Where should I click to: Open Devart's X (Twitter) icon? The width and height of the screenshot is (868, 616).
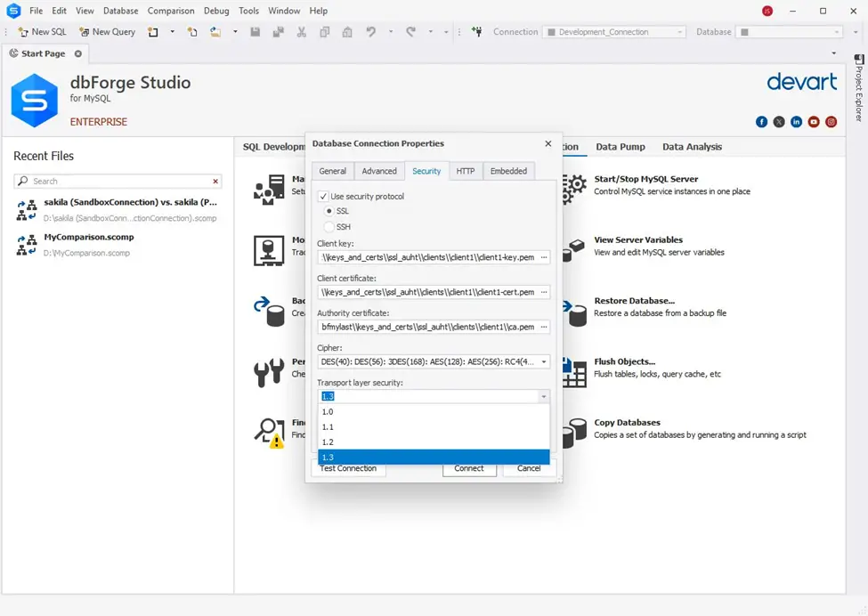(x=779, y=122)
